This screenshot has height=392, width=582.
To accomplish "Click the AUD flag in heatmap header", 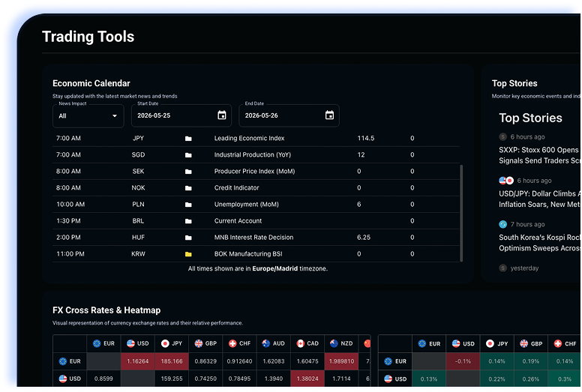I will [266, 343].
